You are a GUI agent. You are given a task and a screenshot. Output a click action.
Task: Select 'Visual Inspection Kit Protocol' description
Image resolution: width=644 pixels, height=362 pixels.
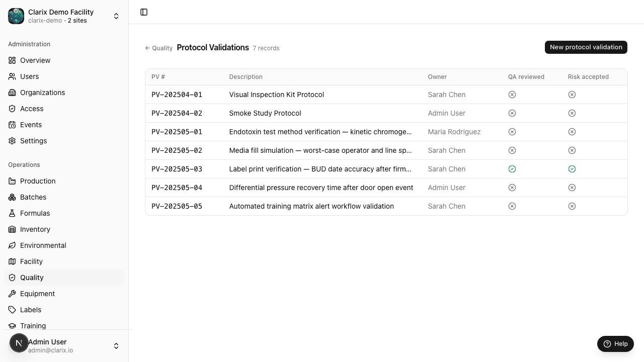[x=277, y=95]
